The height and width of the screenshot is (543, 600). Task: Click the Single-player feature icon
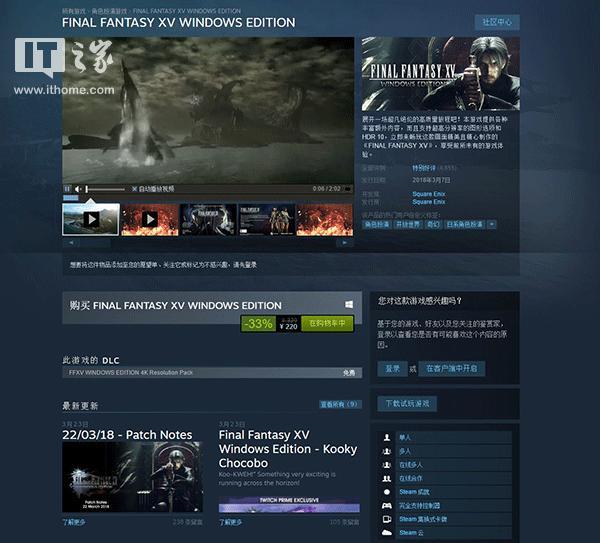tap(388, 437)
